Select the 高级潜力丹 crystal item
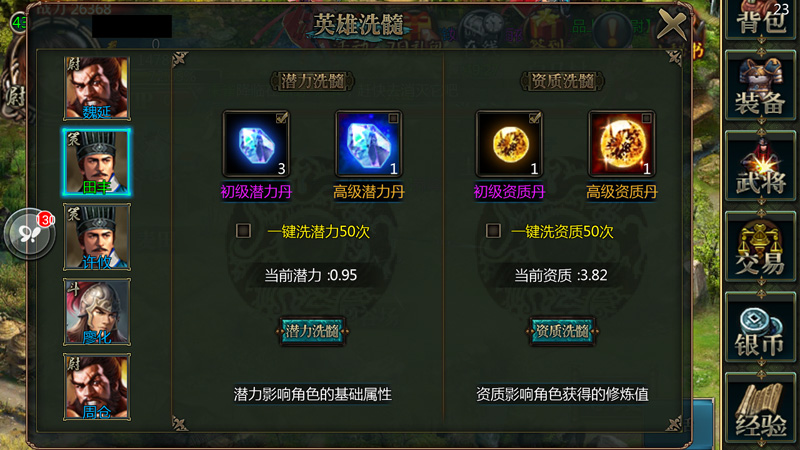800x450 pixels. 368,144
